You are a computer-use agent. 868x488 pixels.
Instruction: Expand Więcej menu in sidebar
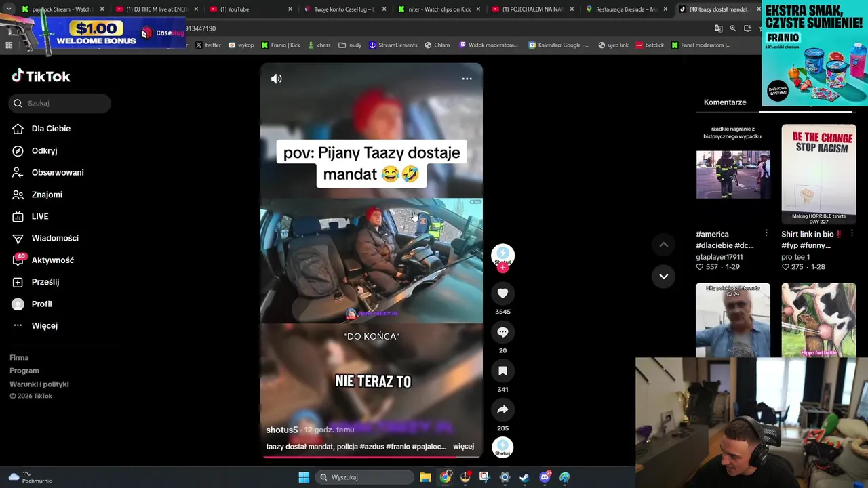[x=45, y=325]
